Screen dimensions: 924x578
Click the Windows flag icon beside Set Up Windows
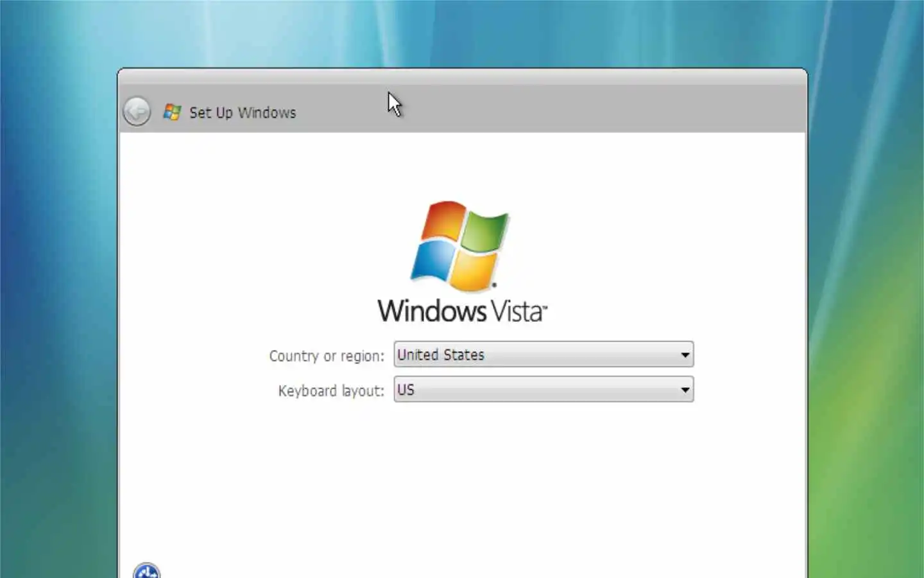pyautogui.click(x=172, y=112)
